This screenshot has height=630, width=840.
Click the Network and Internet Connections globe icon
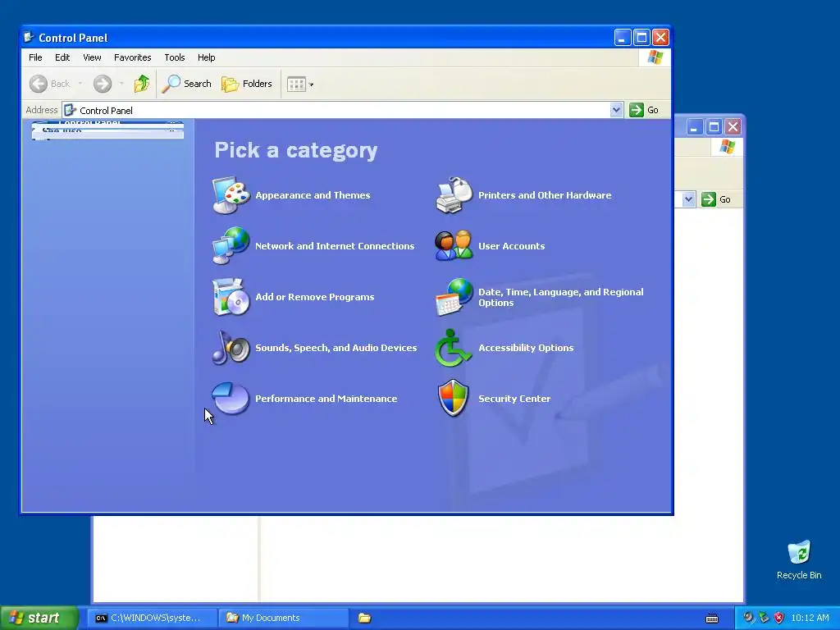[x=231, y=246]
